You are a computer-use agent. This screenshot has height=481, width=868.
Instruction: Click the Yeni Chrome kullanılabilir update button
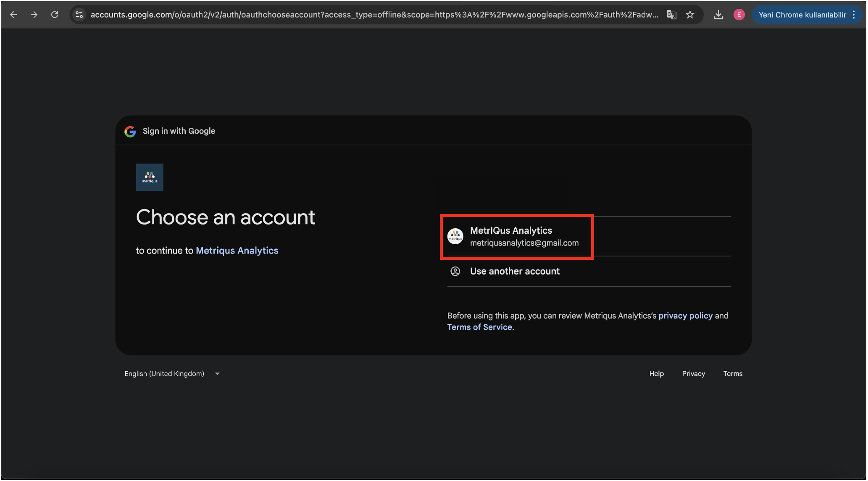(802, 15)
